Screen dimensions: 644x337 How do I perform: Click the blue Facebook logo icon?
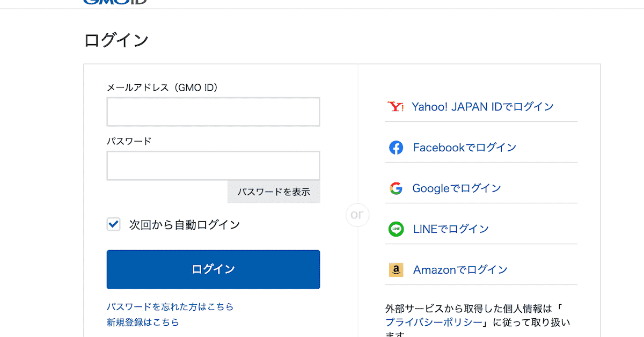396,148
